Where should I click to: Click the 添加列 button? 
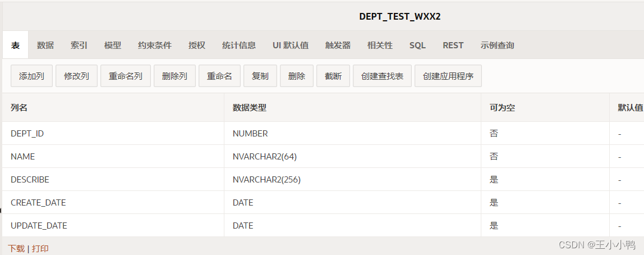(x=31, y=76)
